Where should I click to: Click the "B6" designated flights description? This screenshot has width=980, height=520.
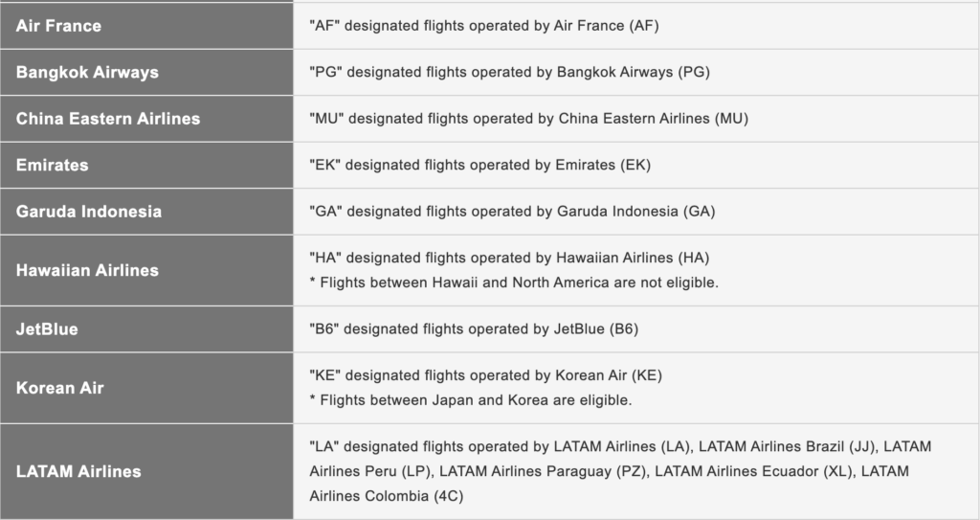(x=474, y=329)
